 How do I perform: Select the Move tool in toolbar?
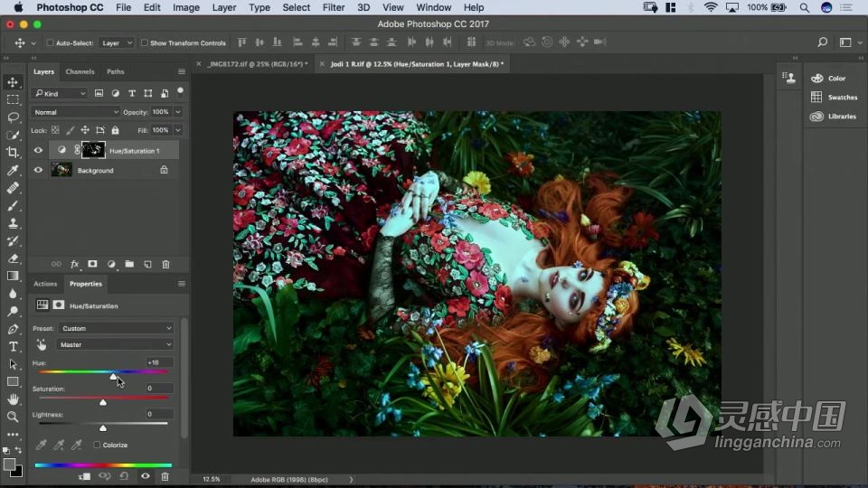point(13,82)
